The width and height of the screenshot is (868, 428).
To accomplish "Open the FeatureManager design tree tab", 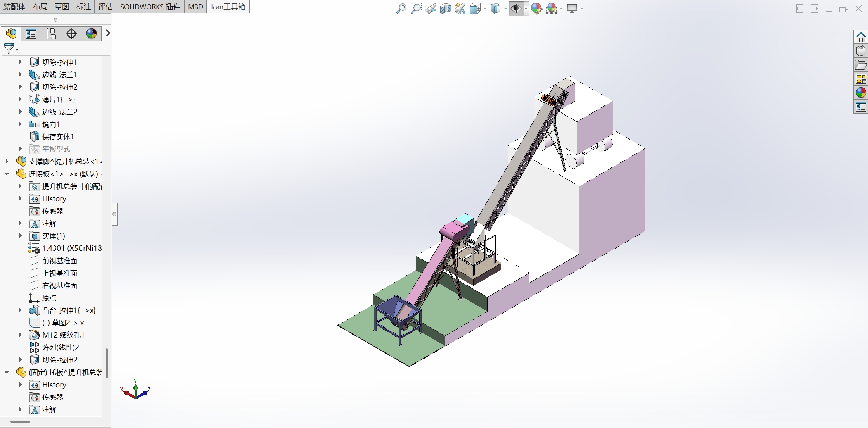I will click(x=11, y=34).
